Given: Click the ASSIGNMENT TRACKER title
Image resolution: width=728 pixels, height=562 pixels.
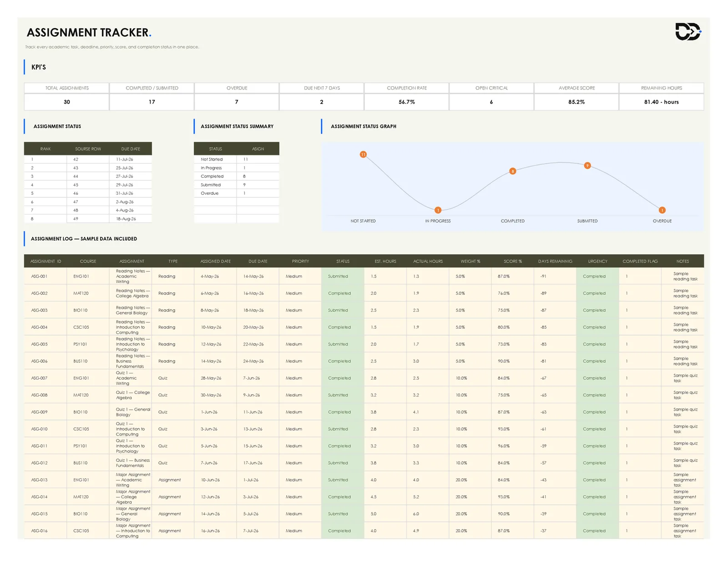Looking at the screenshot, I should [89, 33].
